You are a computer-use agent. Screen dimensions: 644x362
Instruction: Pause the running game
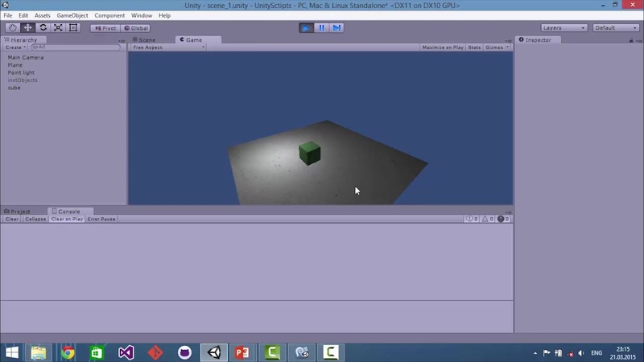coord(321,28)
